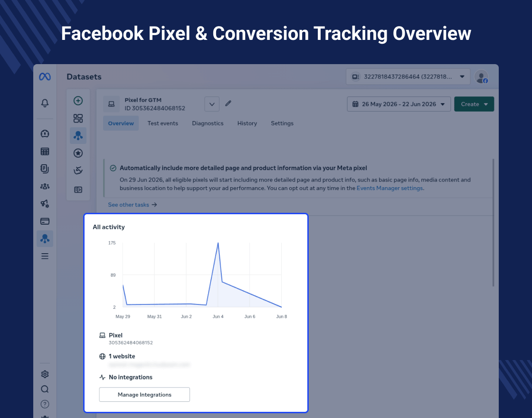Click See other tasks link
Image resolution: width=532 pixels, height=418 pixels.
point(133,205)
